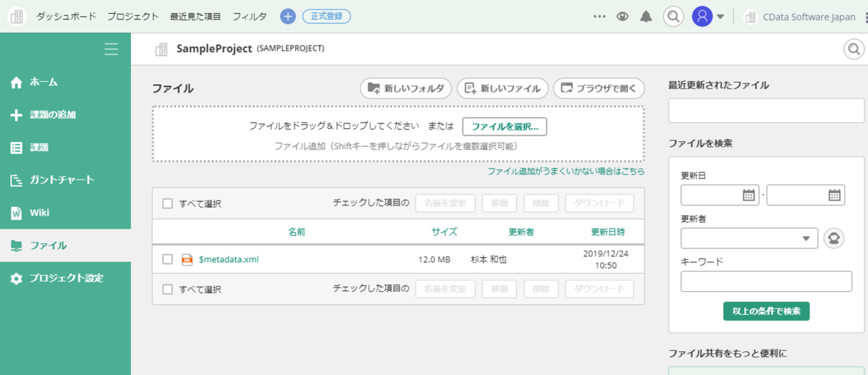This screenshot has width=868, height=375.
Task: Click 新しいファイル button
Action: 503,88
